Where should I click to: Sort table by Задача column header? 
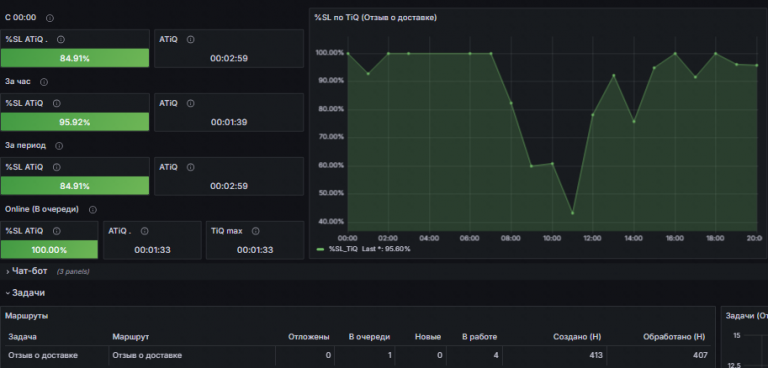(x=23, y=337)
